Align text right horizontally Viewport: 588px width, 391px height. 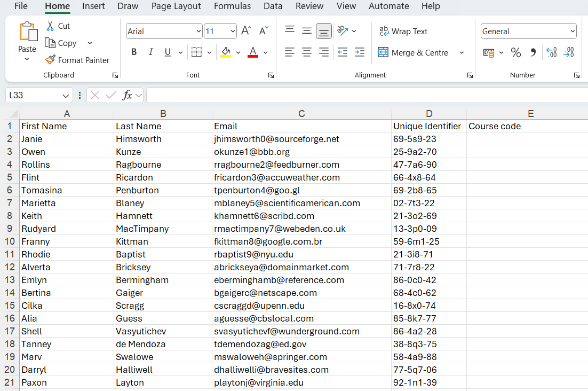(x=324, y=52)
